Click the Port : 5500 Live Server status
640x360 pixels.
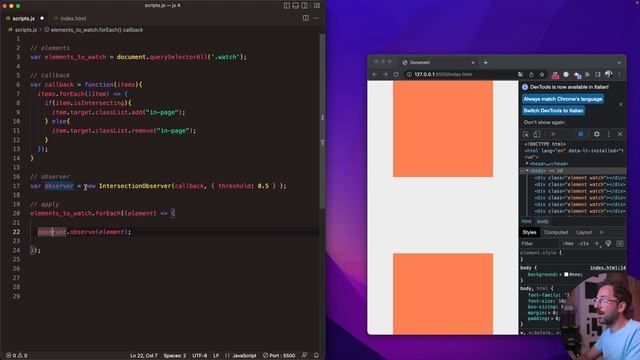pyautogui.click(x=279, y=356)
